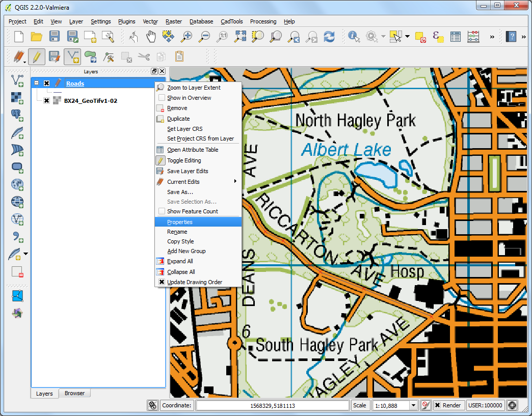Switch to the Browser tab

[x=74, y=393]
